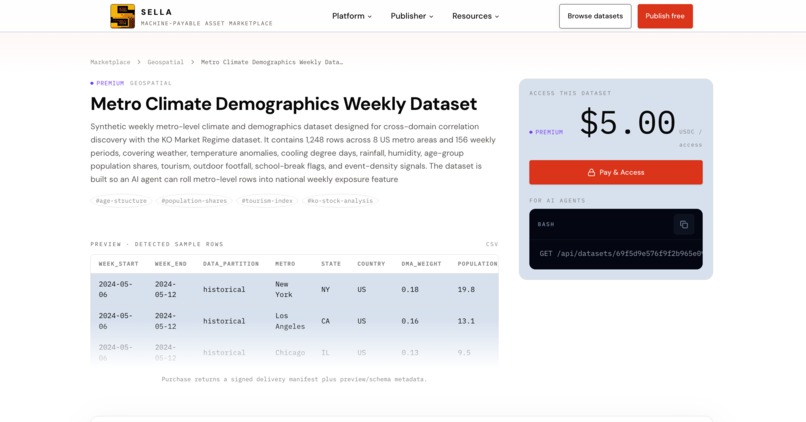Select the #ko-stock-analysis tag

tap(340, 201)
